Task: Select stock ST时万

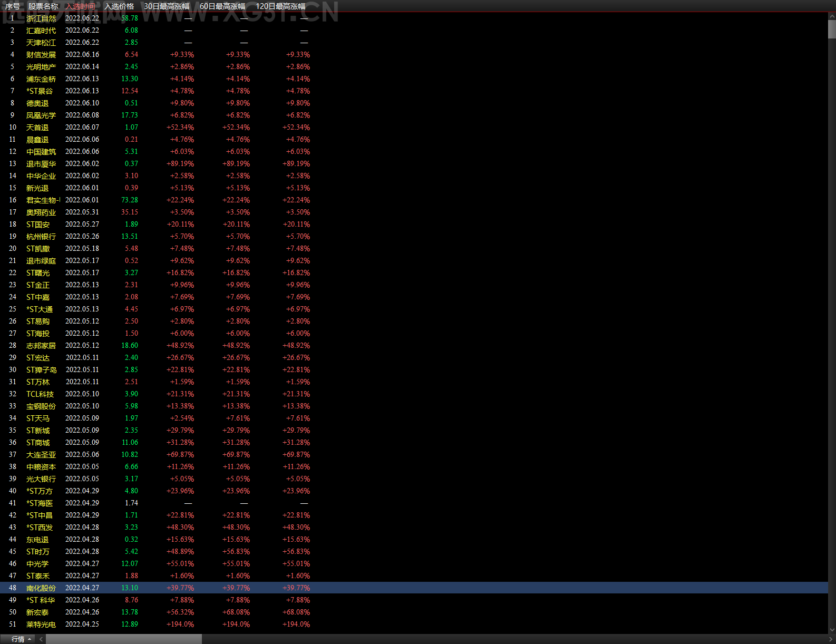Action: coord(38,552)
